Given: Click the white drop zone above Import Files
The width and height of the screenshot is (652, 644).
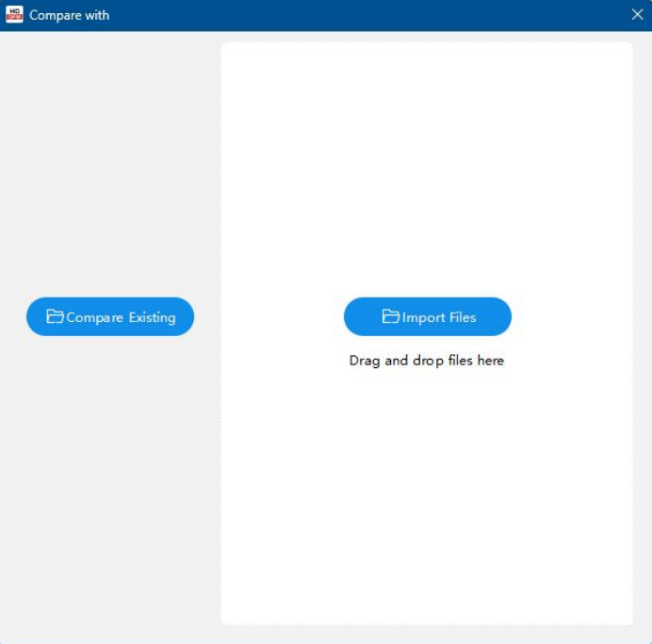Looking at the screenshot, I should [x=427, y=169].
